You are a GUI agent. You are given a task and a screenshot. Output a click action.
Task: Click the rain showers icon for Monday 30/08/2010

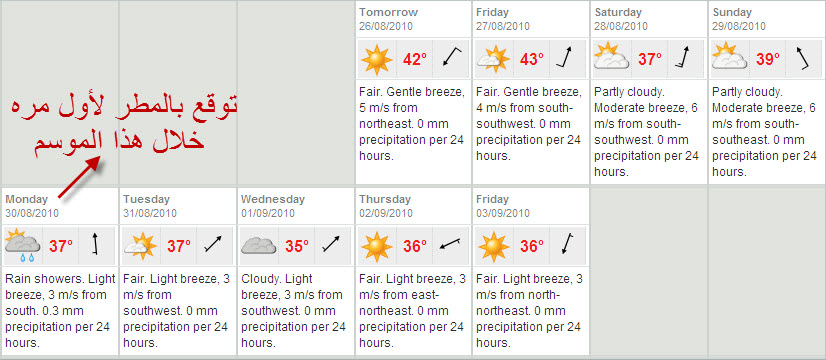point(22,245)
